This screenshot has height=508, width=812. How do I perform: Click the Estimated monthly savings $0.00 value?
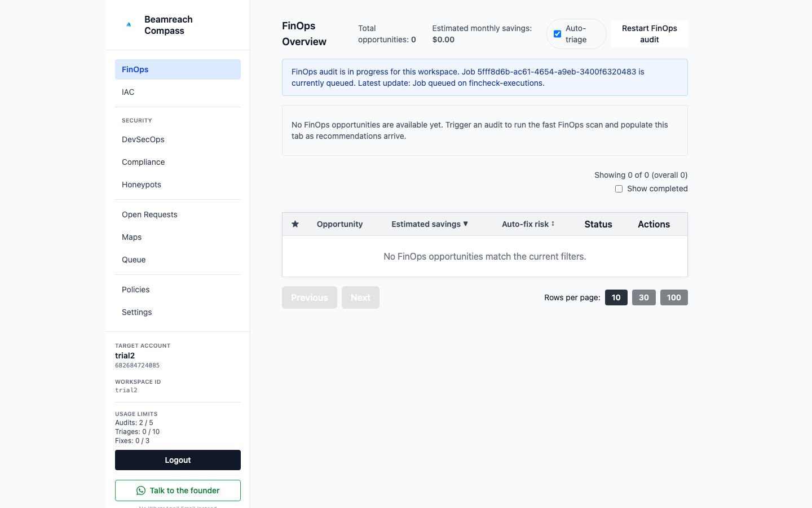pyautogui.click(x=443, y=40)
